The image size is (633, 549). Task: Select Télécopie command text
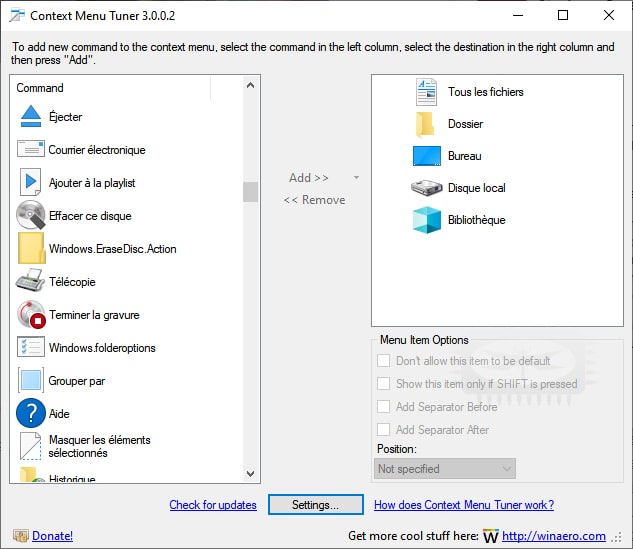(x=72, y=282)
